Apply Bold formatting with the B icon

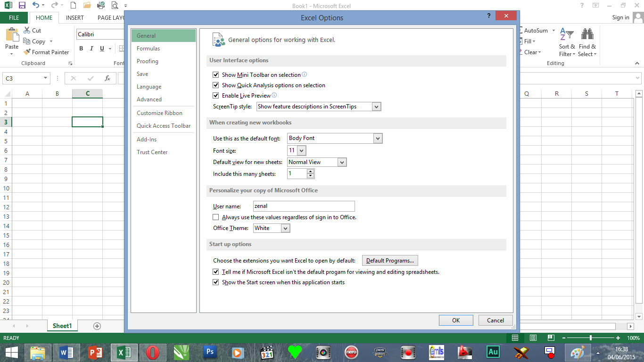click(x=81, y=49)
